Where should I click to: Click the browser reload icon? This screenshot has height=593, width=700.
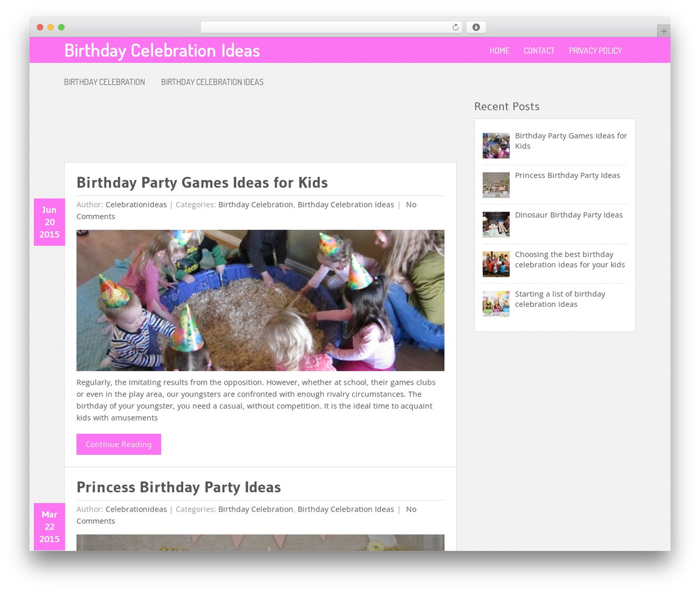pyautogui.click(x=455, y=27)
